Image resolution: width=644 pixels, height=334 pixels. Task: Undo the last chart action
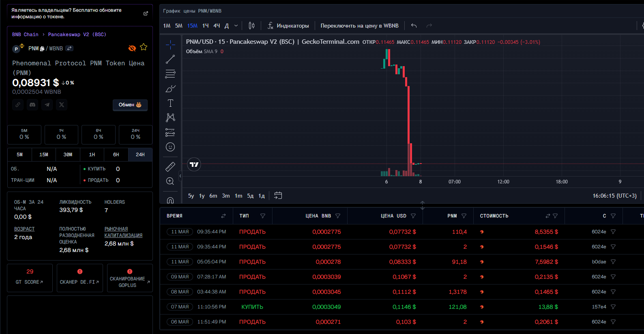click(414, 26)
